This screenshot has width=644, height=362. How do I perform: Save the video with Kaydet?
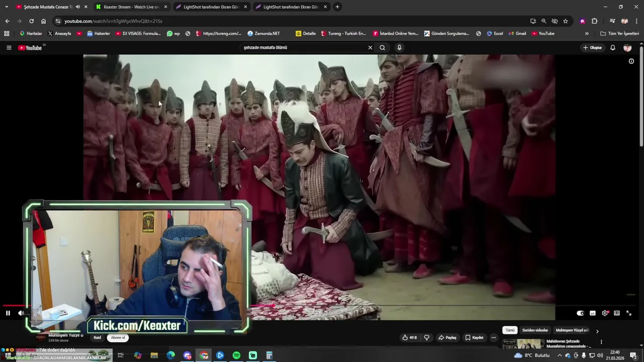[x=474, y=337]
